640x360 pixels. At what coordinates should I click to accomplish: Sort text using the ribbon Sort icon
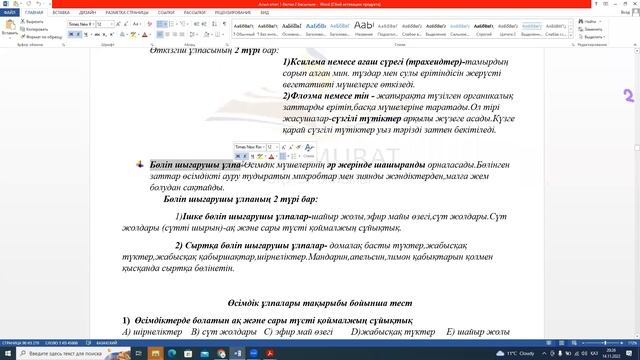(215, 24)
